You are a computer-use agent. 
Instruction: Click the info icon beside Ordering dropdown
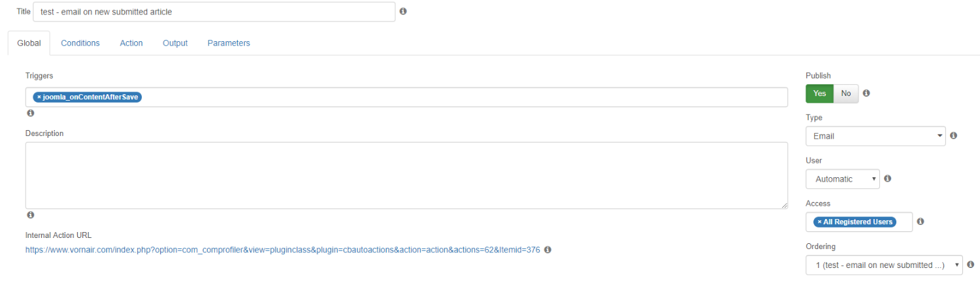tap(970, 265)
